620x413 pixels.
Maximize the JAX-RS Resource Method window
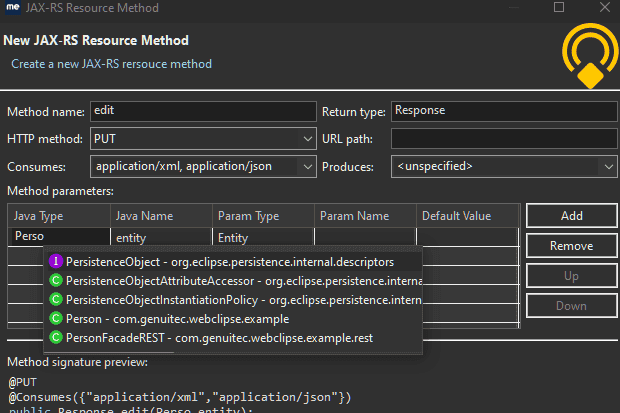[559, 7]
